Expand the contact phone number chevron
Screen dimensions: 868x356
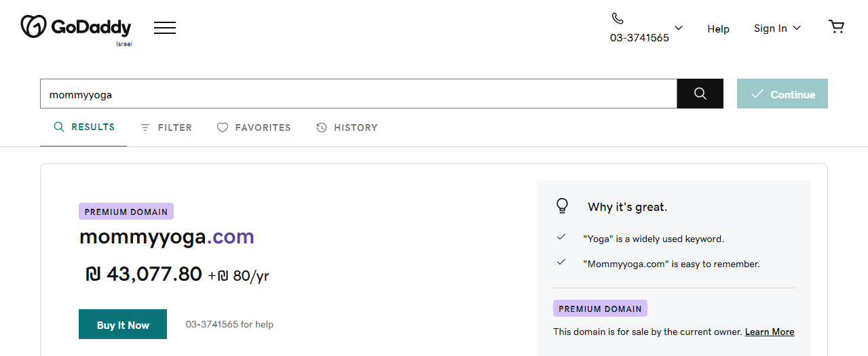pyautogui.click(x=679, y=28)
